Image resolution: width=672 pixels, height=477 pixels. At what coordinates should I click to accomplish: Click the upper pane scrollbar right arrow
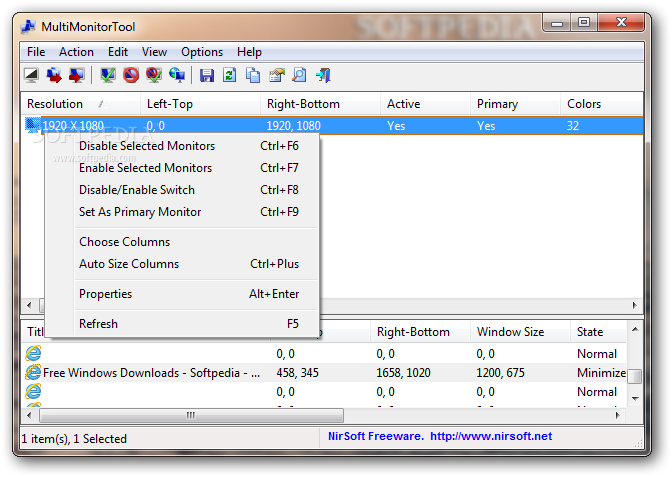click(x=635, y=305)
